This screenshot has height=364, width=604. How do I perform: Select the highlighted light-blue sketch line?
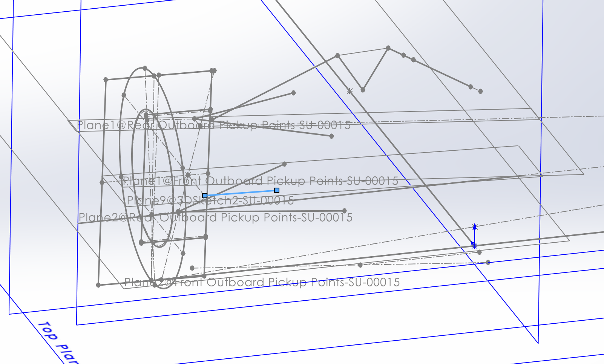point(241,193)
